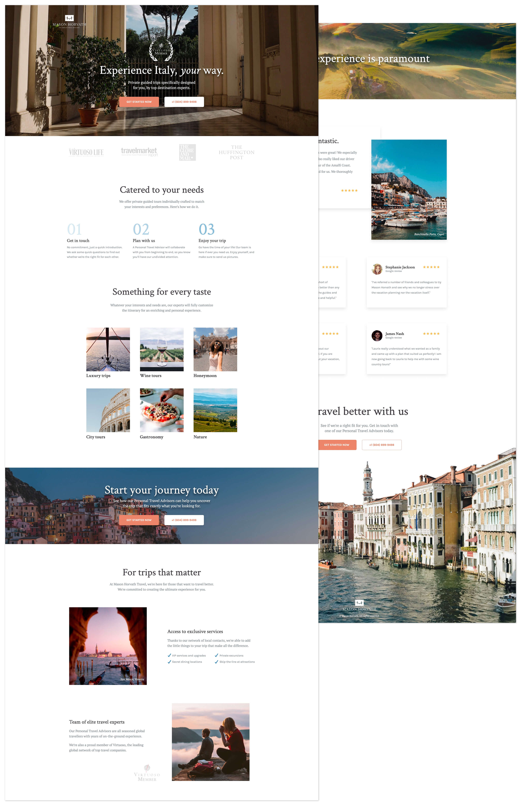Click the 03 Enjoy your trip step number
The image size is (522, 812).
click(206, 229)
